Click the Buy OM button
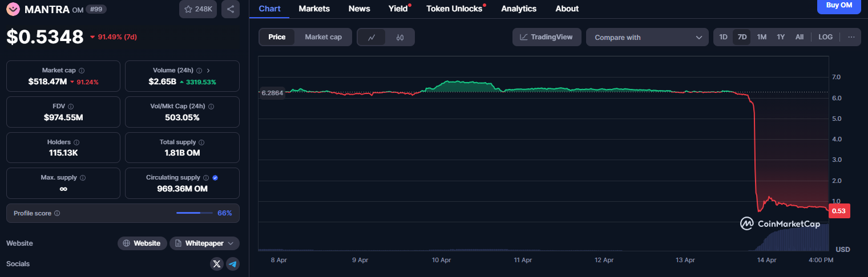 [839, 6]
